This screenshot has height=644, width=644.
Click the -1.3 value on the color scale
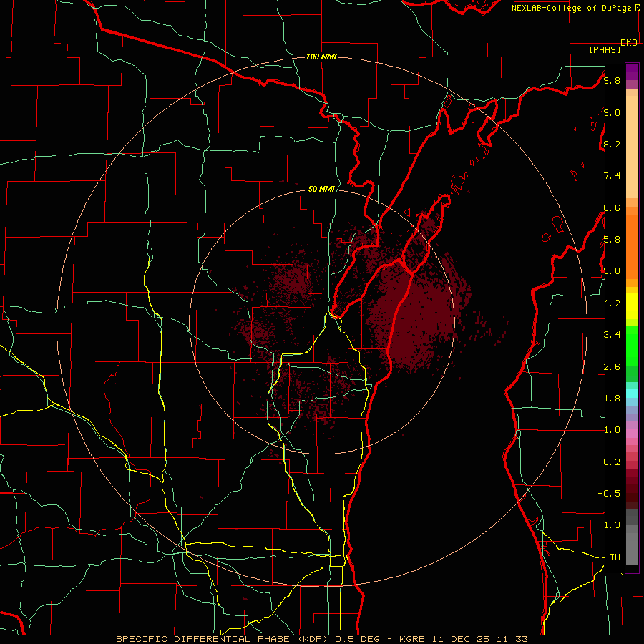point(609,525)
